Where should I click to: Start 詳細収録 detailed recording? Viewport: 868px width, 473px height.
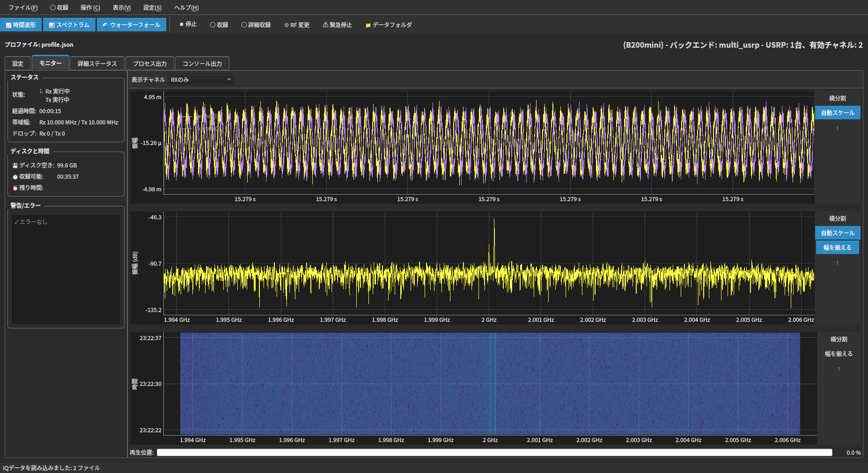[x=256, y=25]
